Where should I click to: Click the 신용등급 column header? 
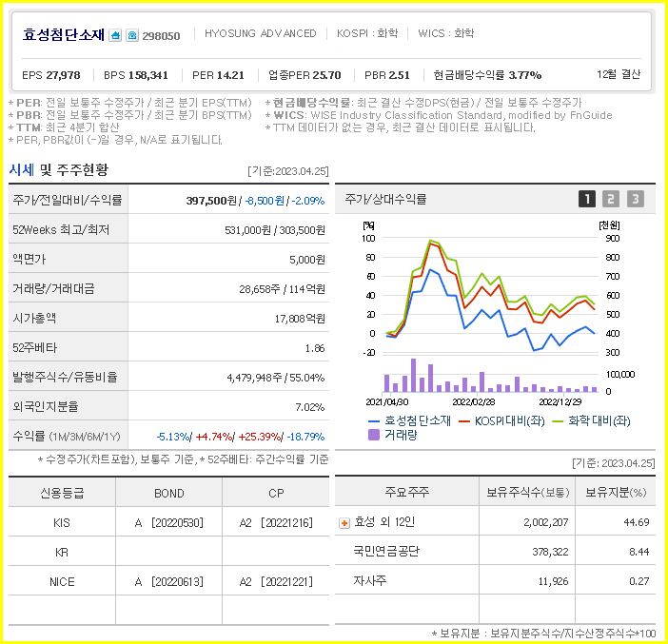[62, 493]
